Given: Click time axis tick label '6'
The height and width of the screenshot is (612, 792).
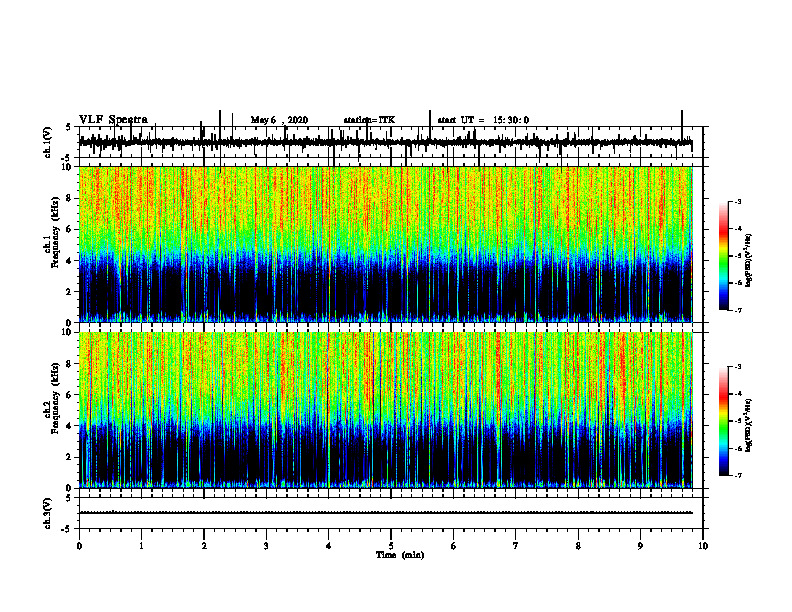Looking at the screenshot, I should (x=454, y=546).
